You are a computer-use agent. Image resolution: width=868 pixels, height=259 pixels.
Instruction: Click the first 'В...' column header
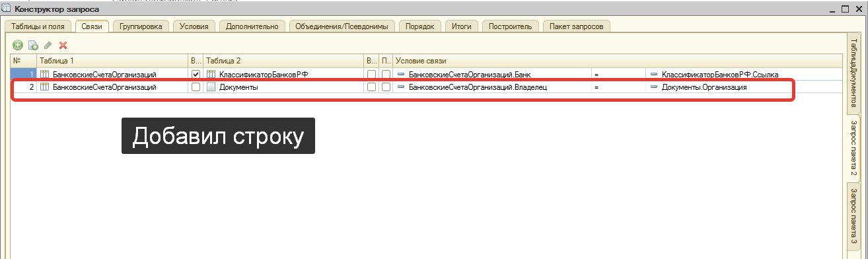pos(196,61)
